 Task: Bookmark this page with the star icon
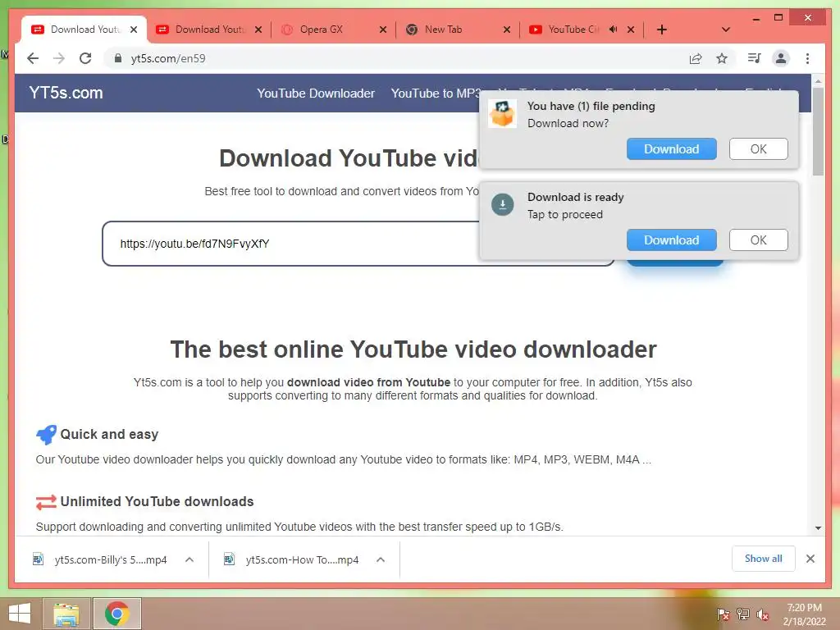(x=722, y=58)
